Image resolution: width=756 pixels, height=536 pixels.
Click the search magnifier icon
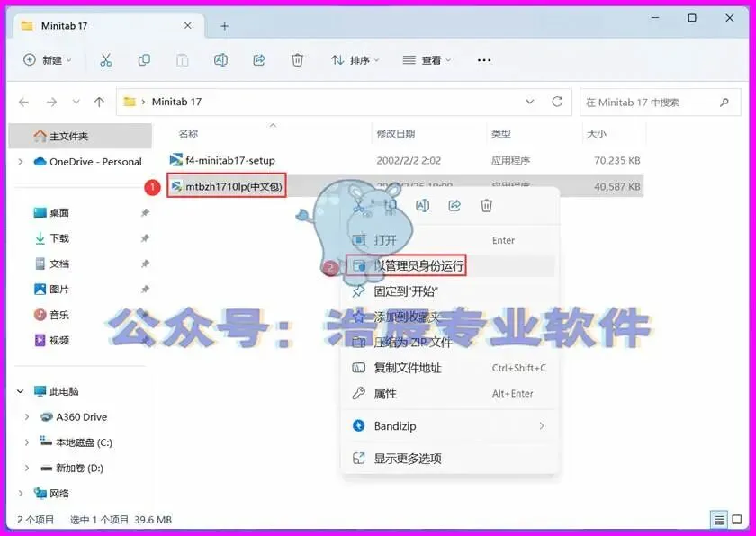point(724,103)
